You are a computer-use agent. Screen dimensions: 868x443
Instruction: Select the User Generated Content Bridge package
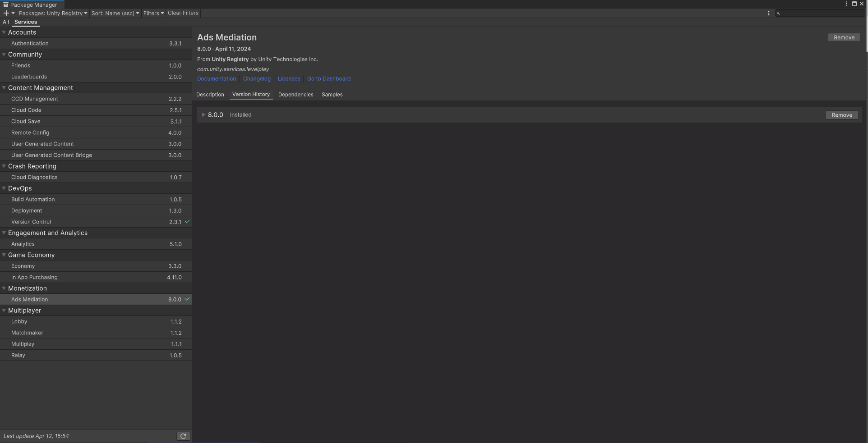(x=96, y=155)
